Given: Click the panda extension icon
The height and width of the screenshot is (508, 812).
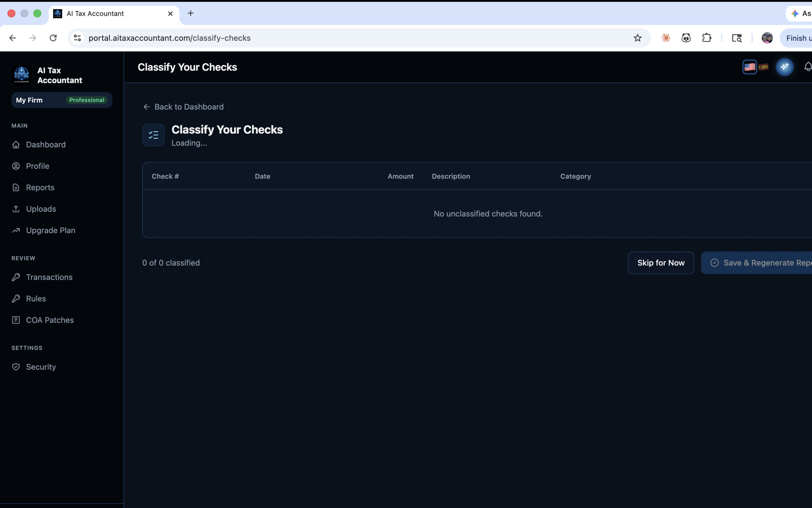Looking at the screenshot, I should point(686,38).
